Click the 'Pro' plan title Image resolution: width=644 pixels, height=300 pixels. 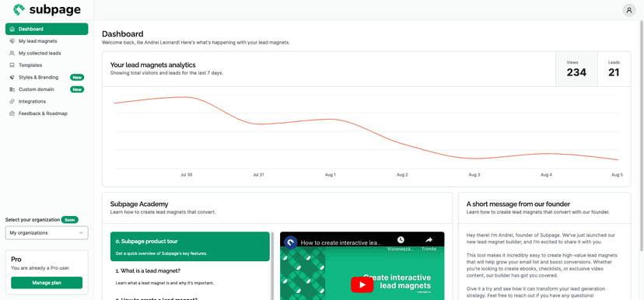16,260
